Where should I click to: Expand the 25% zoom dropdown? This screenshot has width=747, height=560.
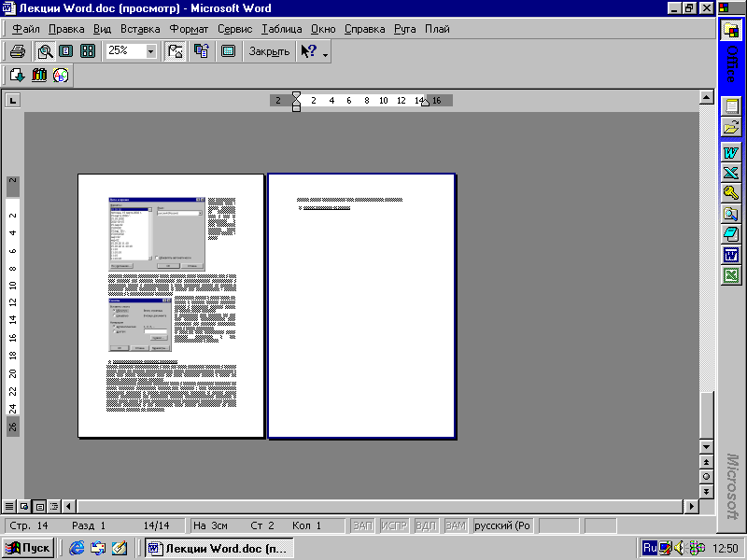pos(151,51)
